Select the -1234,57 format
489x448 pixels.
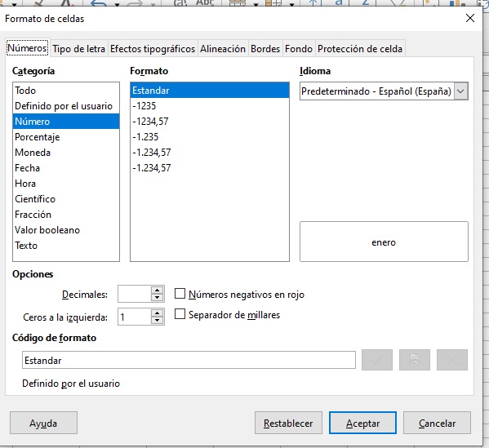210,122
